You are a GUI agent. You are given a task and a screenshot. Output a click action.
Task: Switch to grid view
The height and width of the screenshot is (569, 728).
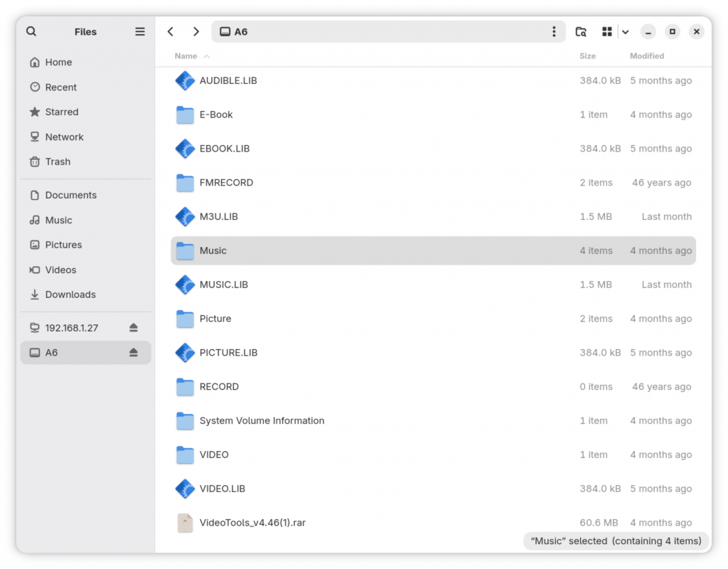point(606,31)
